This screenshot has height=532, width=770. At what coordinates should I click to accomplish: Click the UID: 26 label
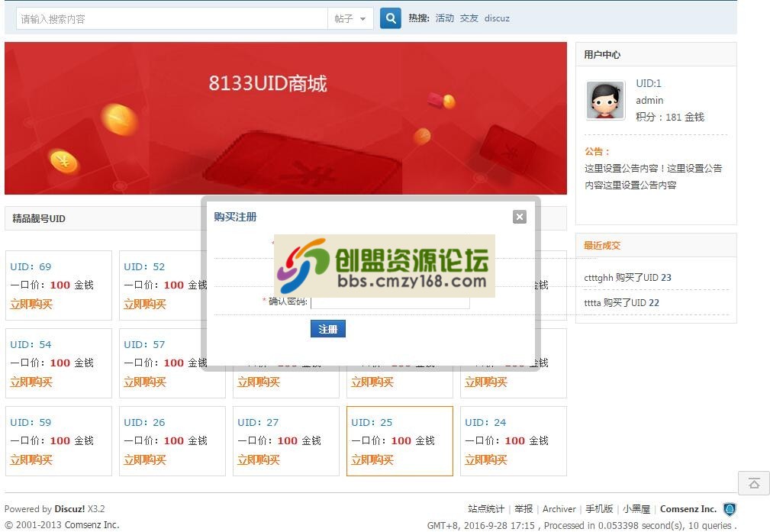pos(144,422)
